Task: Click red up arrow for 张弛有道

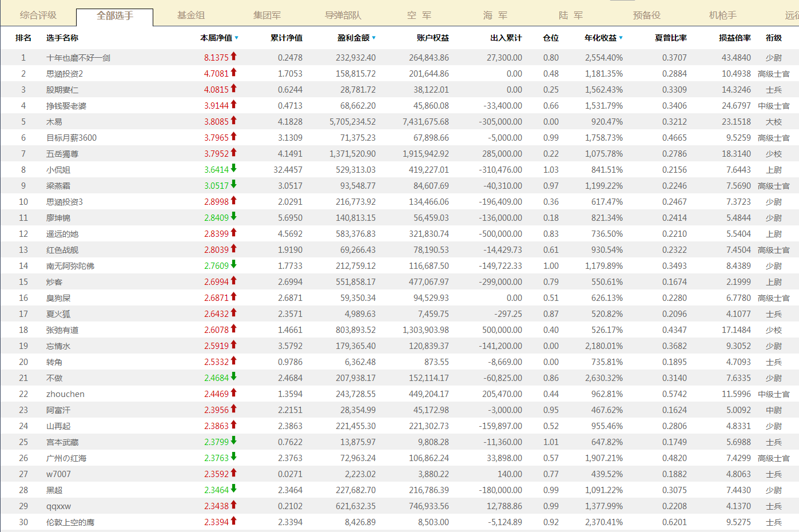Action: pyautogui.click(x=234, y=328)
